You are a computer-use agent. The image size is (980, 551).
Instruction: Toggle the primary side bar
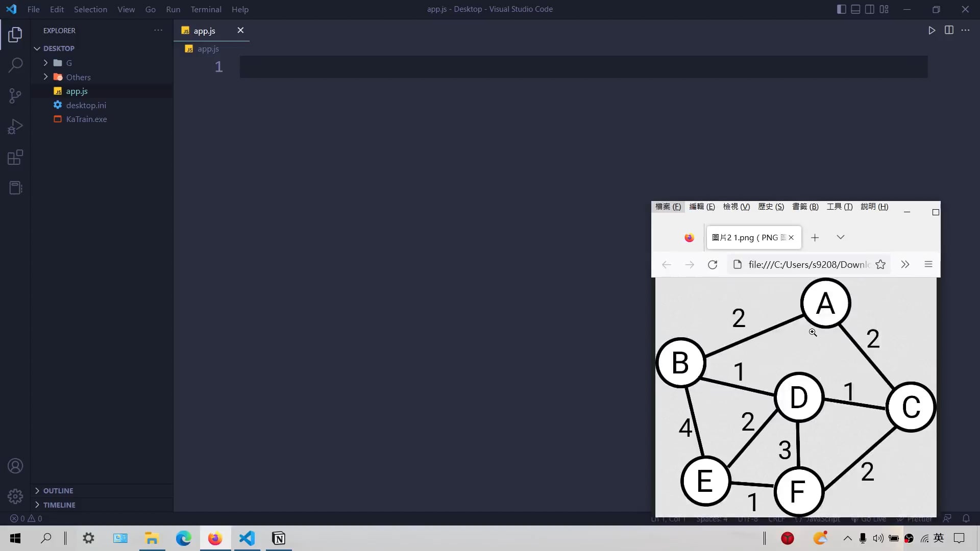[x=840, y=9]
